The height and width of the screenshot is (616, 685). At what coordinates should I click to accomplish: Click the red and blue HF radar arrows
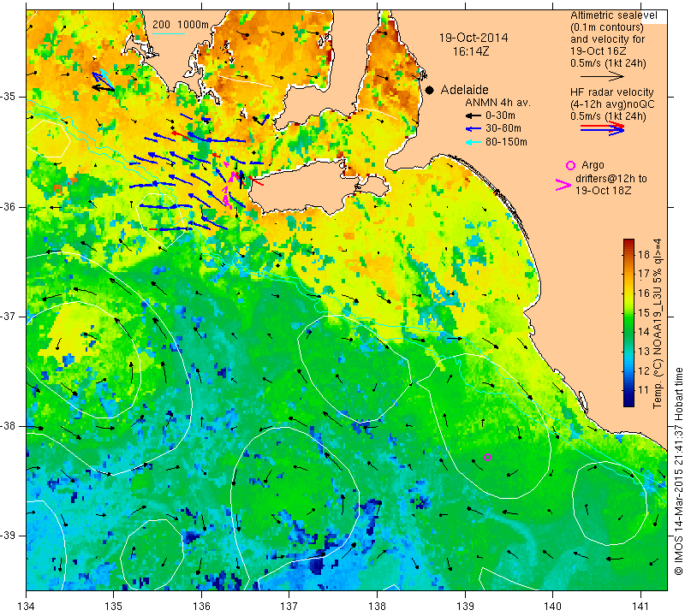click(x=602, y=128)
